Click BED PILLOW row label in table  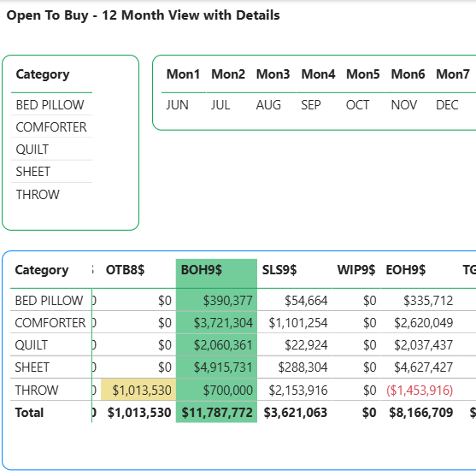[x=49, y=301]
